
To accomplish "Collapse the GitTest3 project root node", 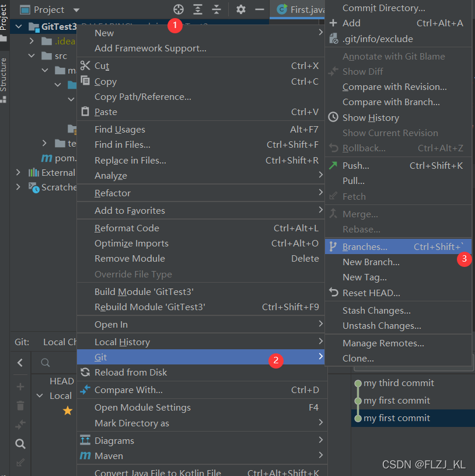I will pos(19,27).
